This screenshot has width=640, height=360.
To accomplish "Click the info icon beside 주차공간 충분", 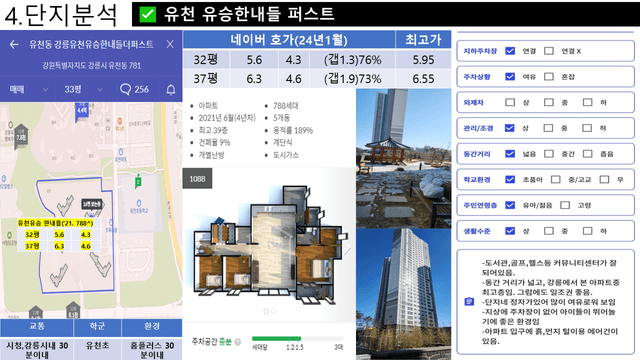I will tap(238, 342).
